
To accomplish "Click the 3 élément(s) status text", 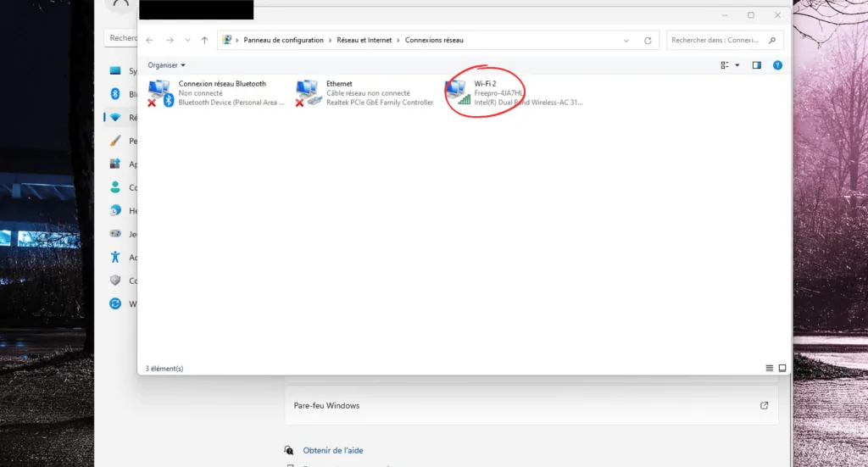I will [x=164, y=369].
